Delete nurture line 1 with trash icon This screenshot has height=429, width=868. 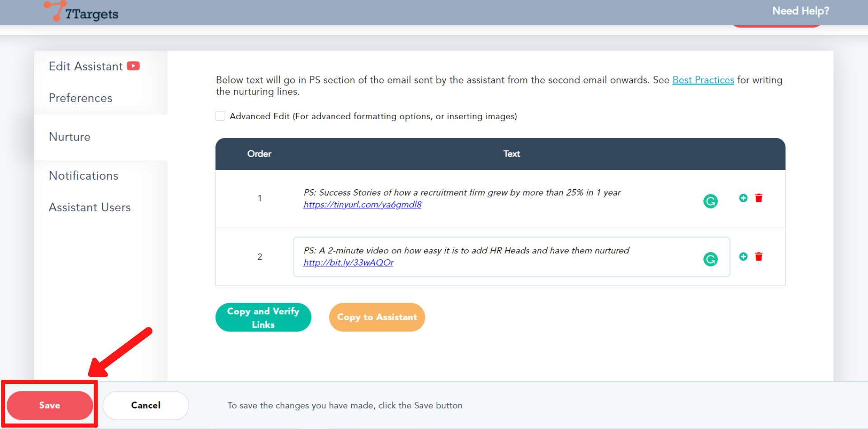[759, 198]
